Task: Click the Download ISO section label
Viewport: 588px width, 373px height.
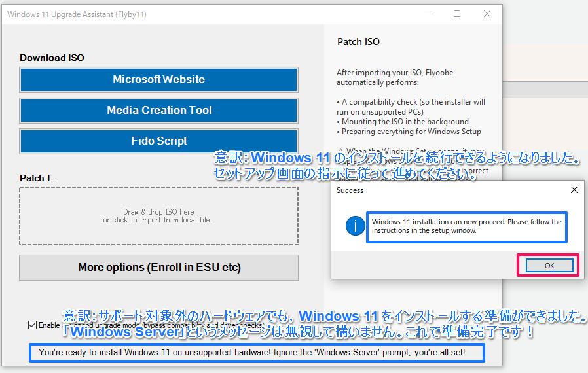Action: (x=52, y=58)
